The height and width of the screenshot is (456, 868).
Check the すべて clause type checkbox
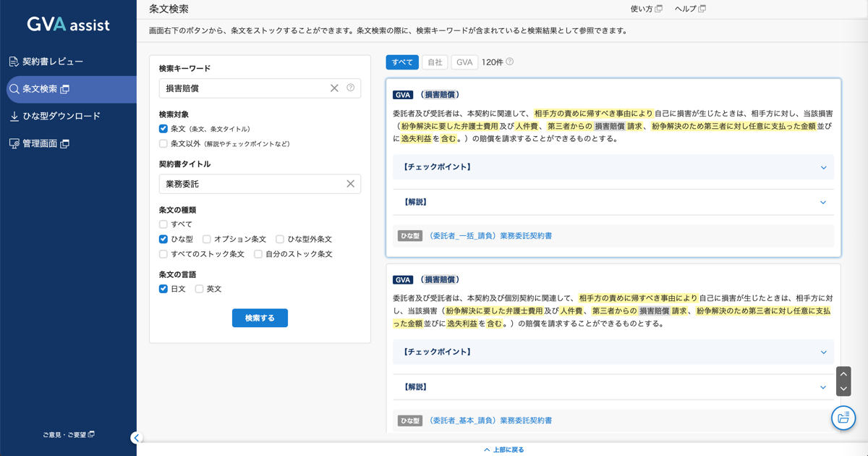click(x=163, y=224)
